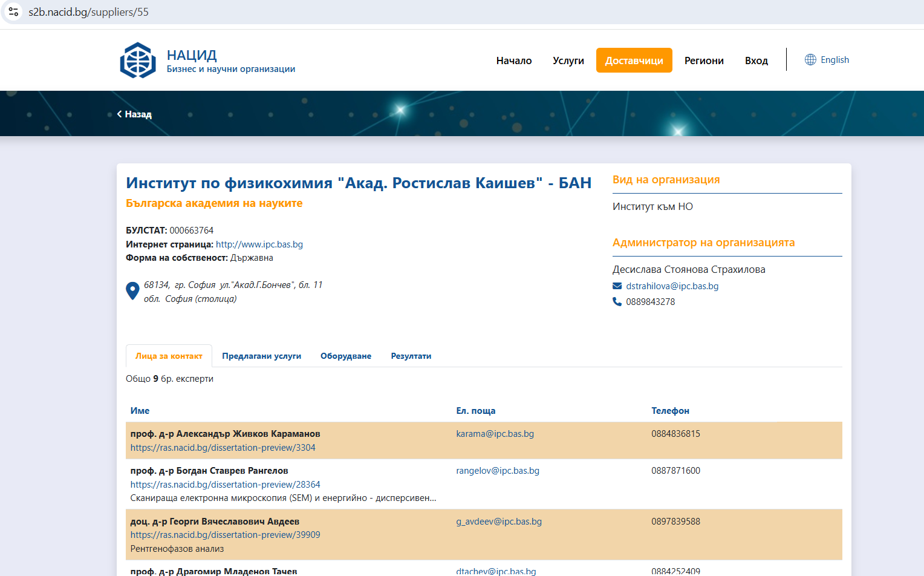Click the Институт към НО organization type
924x576 pixels.
(x=652, y=206)
